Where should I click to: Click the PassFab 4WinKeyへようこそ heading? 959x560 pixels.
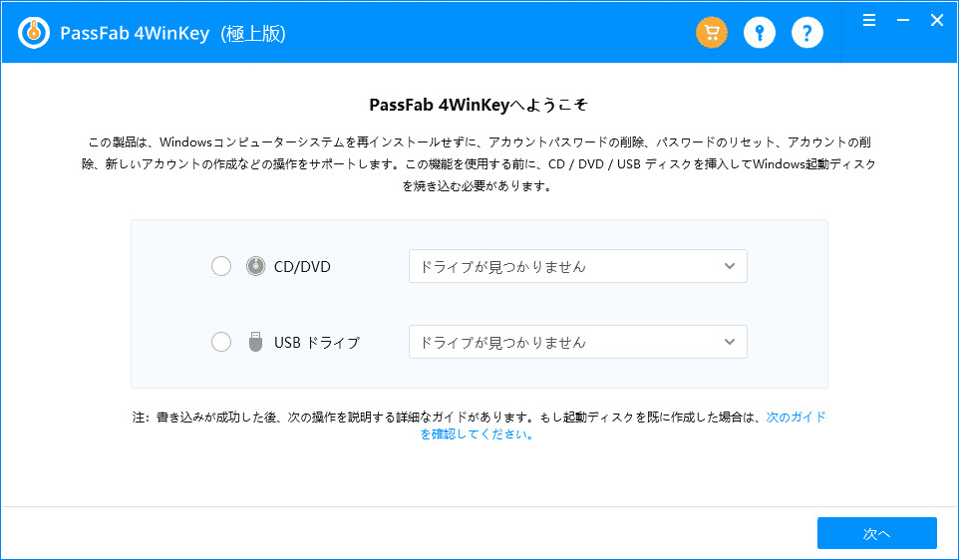479,104
